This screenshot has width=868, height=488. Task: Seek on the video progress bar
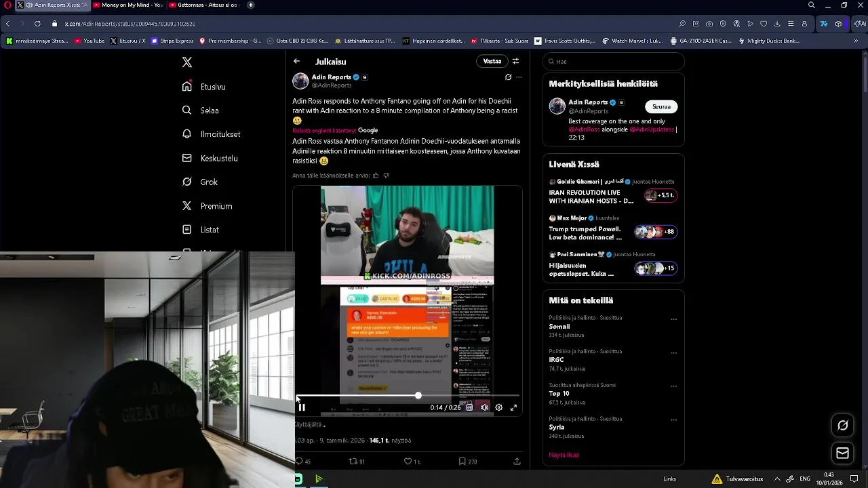[408, 395]
